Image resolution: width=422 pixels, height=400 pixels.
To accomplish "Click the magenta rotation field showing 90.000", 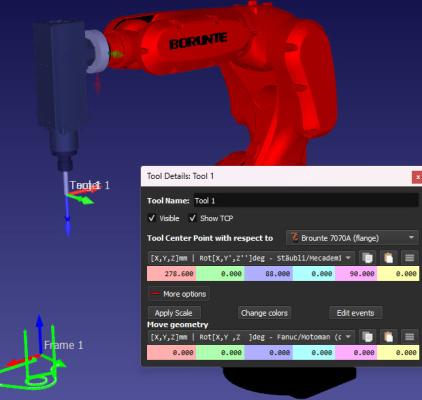I will 356,274.
